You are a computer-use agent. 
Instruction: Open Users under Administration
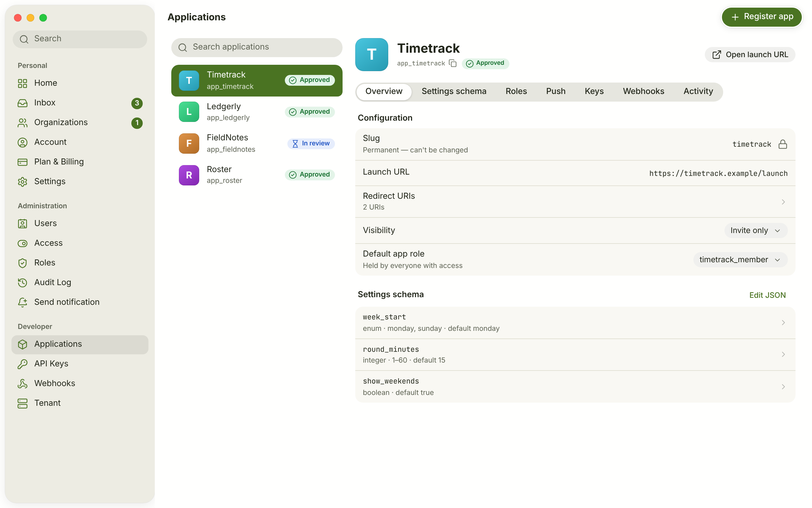pos(80,224)
